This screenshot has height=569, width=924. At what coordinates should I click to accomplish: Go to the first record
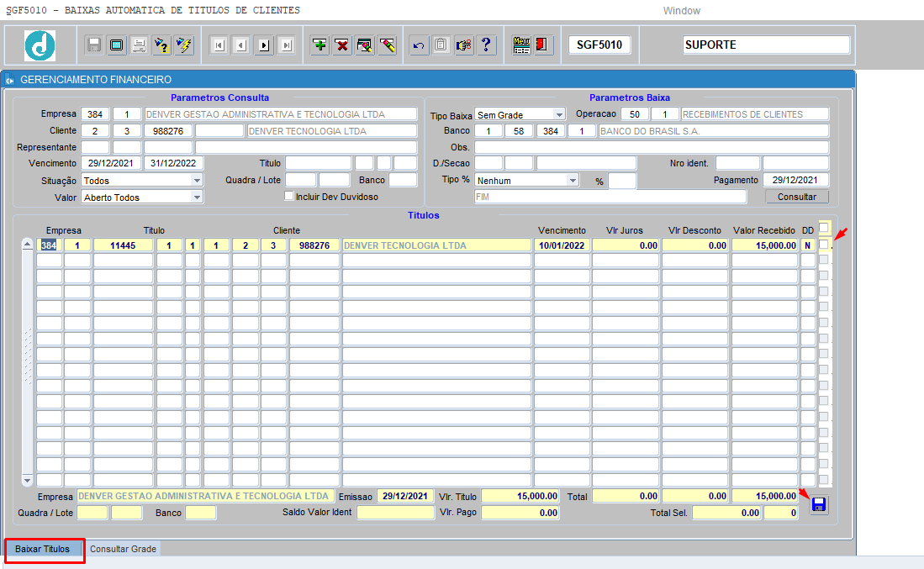tap(219, 45)
